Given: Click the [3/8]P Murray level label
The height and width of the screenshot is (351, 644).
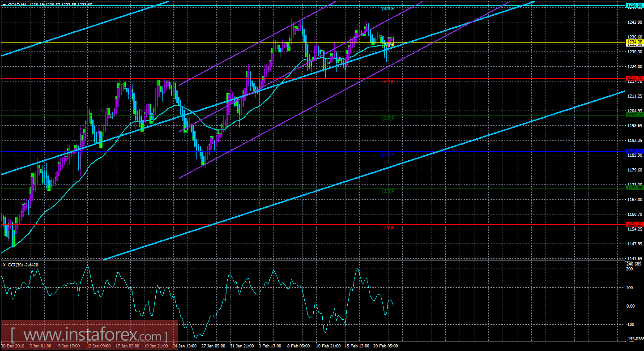Looking at the screenshot, I should [388, 191].
